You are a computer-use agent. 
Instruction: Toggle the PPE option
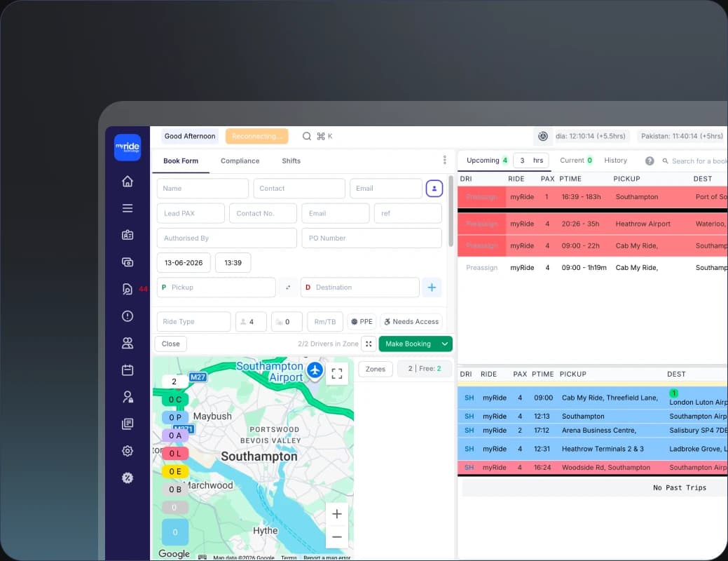pos(362,322)
